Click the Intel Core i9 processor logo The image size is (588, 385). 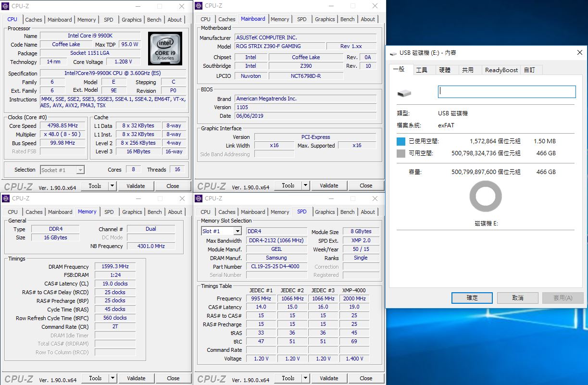point(165,49)
